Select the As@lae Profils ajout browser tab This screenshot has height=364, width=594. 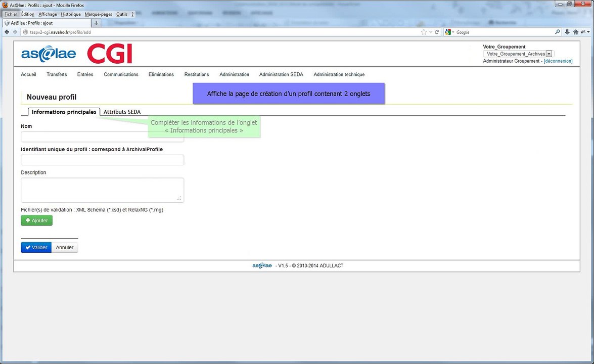[x=47, y=23]
